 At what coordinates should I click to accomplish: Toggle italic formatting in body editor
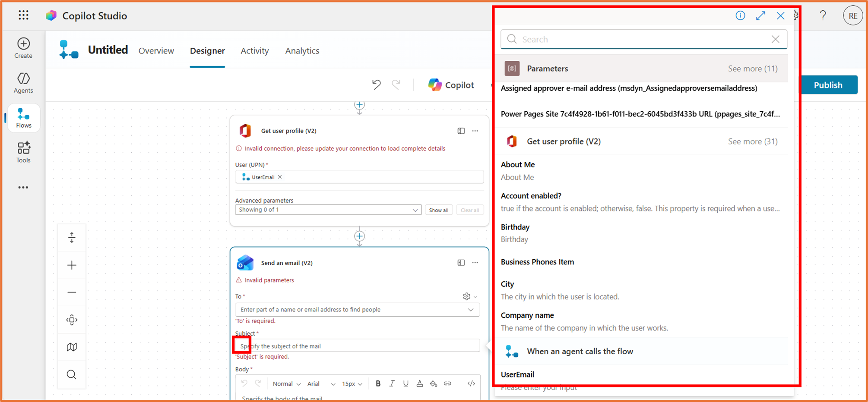392,383
